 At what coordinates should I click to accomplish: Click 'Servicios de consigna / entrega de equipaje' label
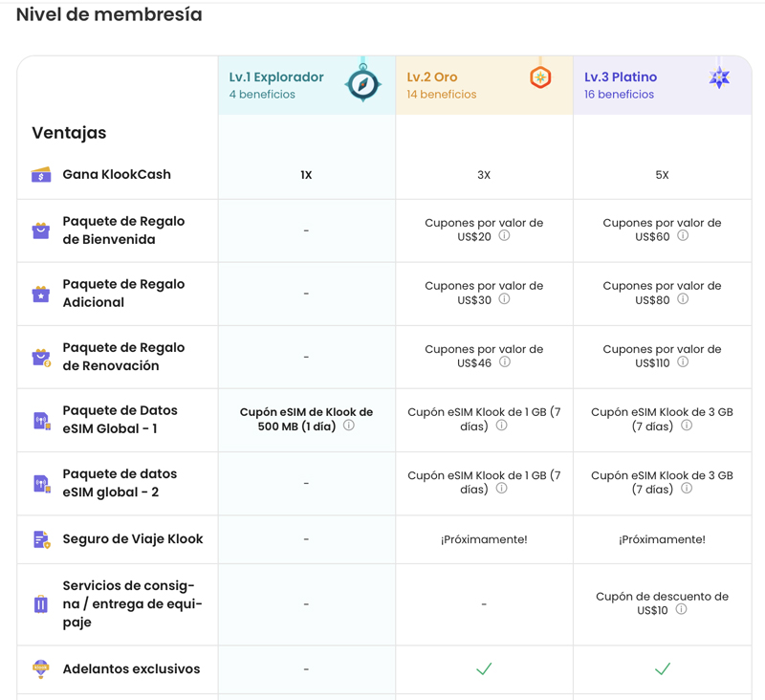tap(132, 604)
